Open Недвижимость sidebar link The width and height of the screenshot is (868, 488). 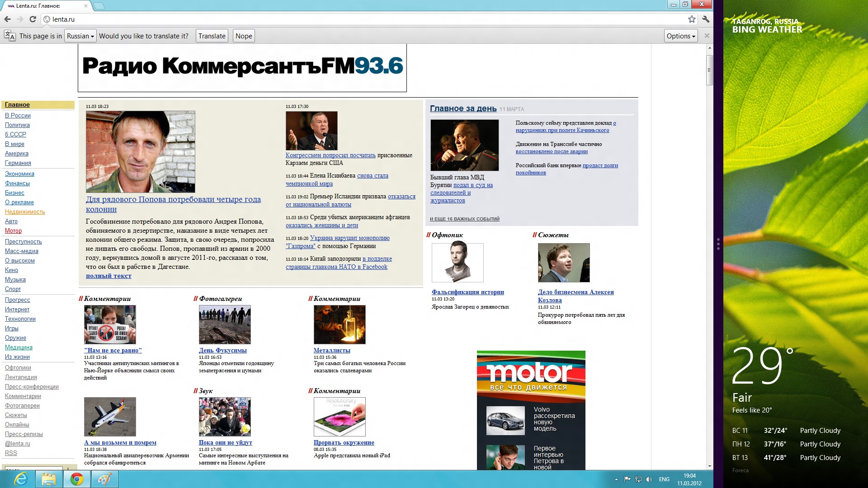pyautogui.click(x=25, y=211)
